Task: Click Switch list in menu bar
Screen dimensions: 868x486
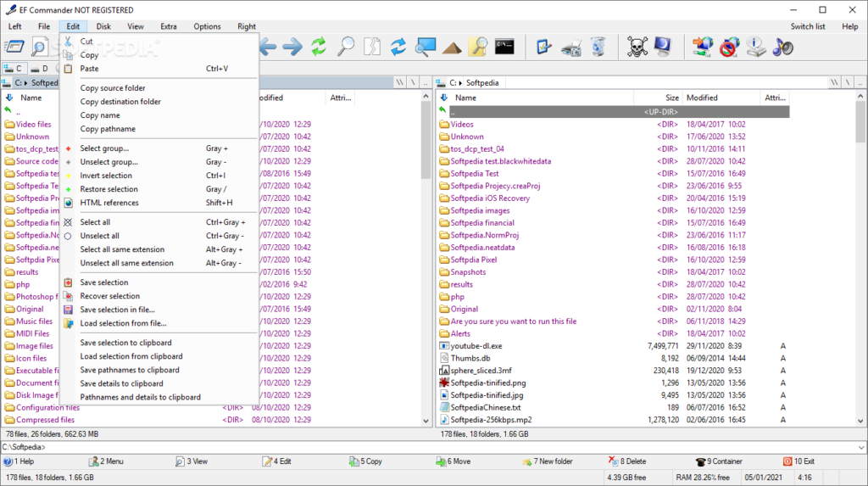Action: (x=808, y=26)
